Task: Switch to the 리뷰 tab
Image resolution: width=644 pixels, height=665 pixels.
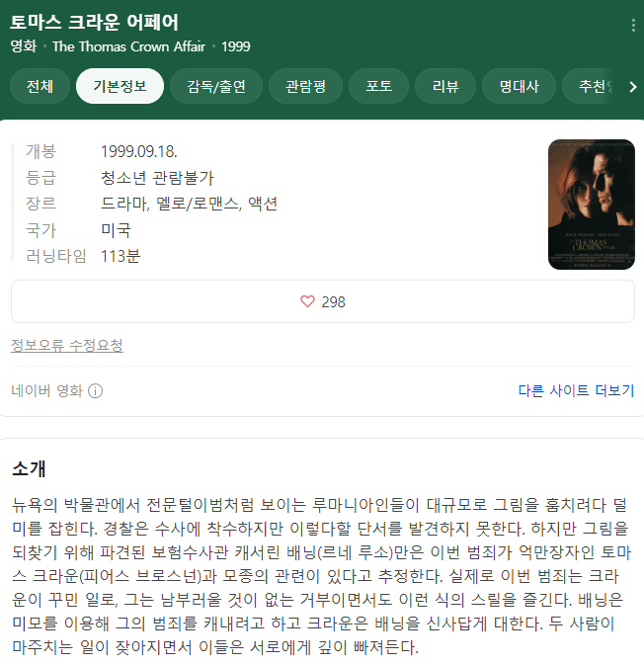Action: 445,87
